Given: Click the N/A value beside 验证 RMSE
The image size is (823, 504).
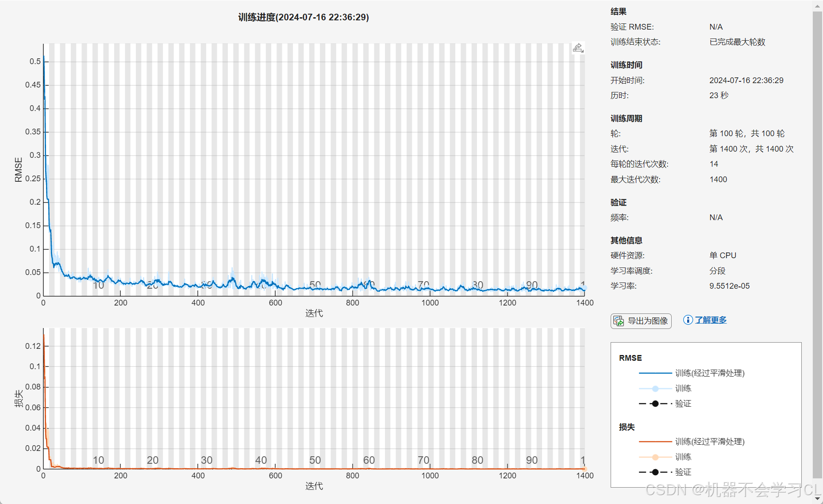Looking at the screenshot, I should pos(716,27).
